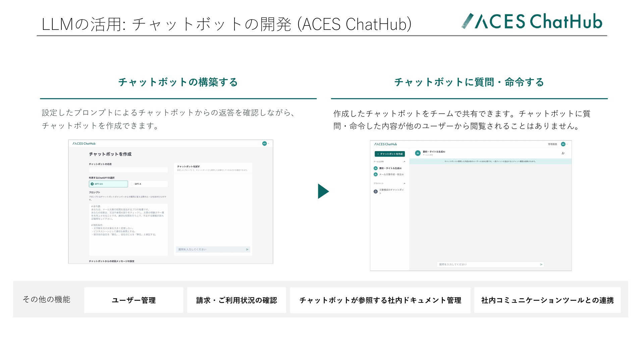Open the KK user avatar in the chat screen
Screen dimensions: 644x362
click(x=563, y=144)
